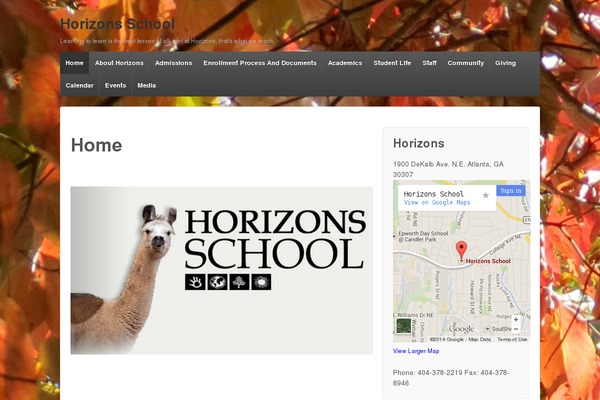
Task: Open the Student Life page
Action: 392,63
